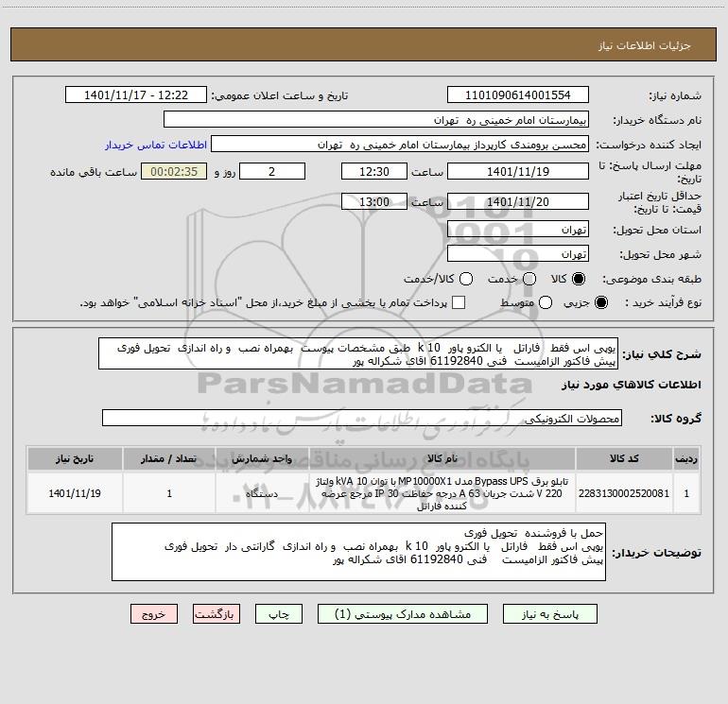Click the Bypass UPS product name cell
Viewport: 728px width, 704px height.
tap(442, 493)
